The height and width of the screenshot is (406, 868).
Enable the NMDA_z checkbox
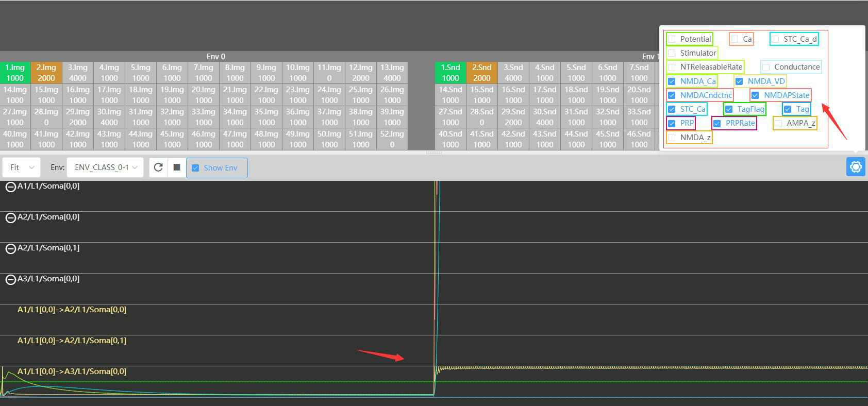(x=672, y=138)
